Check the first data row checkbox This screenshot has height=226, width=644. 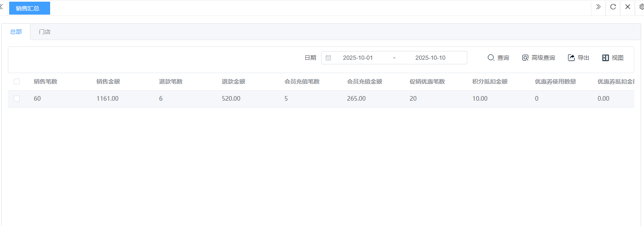17,99
